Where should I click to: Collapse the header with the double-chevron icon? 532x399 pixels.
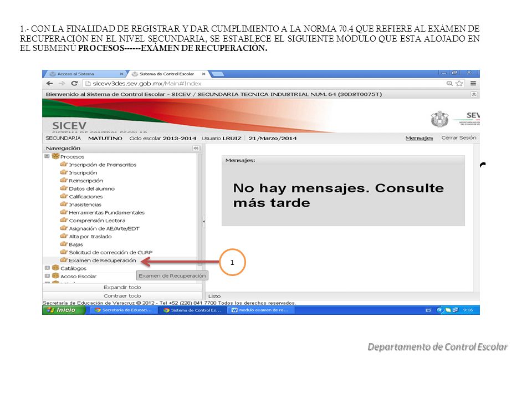[x=474, y=94]
